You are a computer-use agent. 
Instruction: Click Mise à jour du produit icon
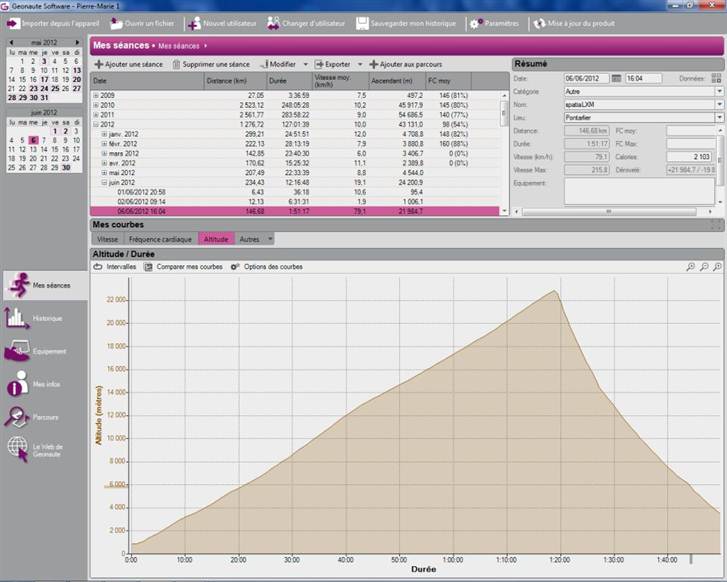pos(539,24)
